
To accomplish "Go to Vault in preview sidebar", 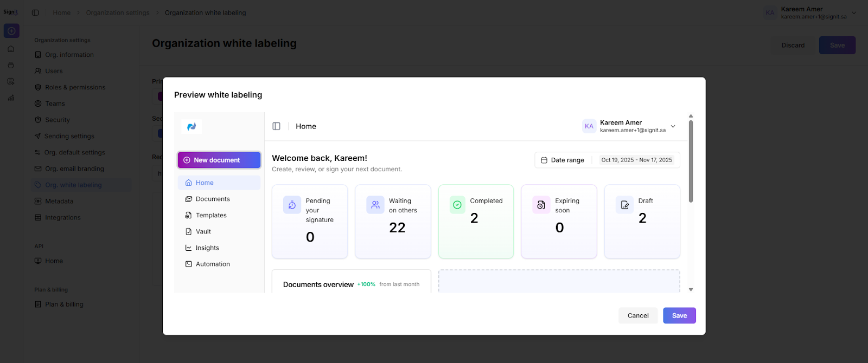I will tap(203, 232).
